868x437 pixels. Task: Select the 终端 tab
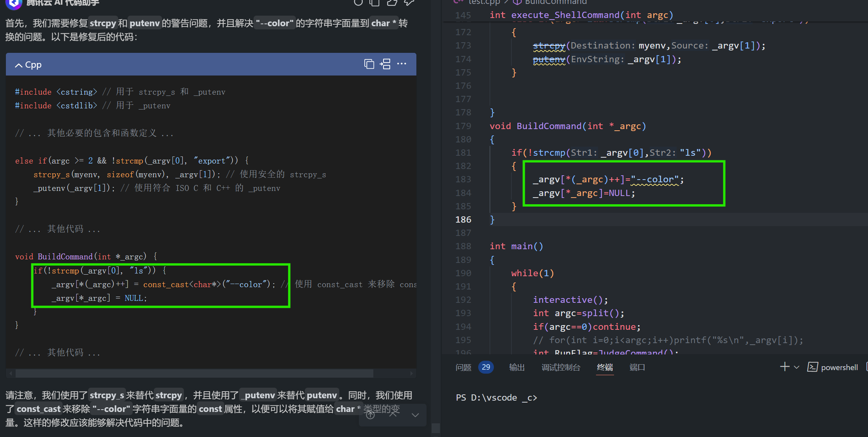tap(605, 367)
